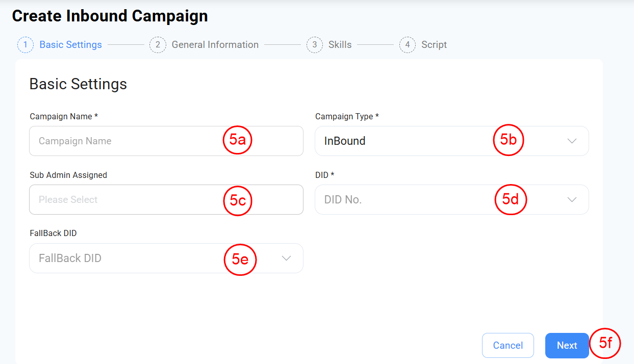Viewport: 634px width, 364px height.
Task: Jump to the Script step label
Action: pyautogui.click(x=434, y=45)
